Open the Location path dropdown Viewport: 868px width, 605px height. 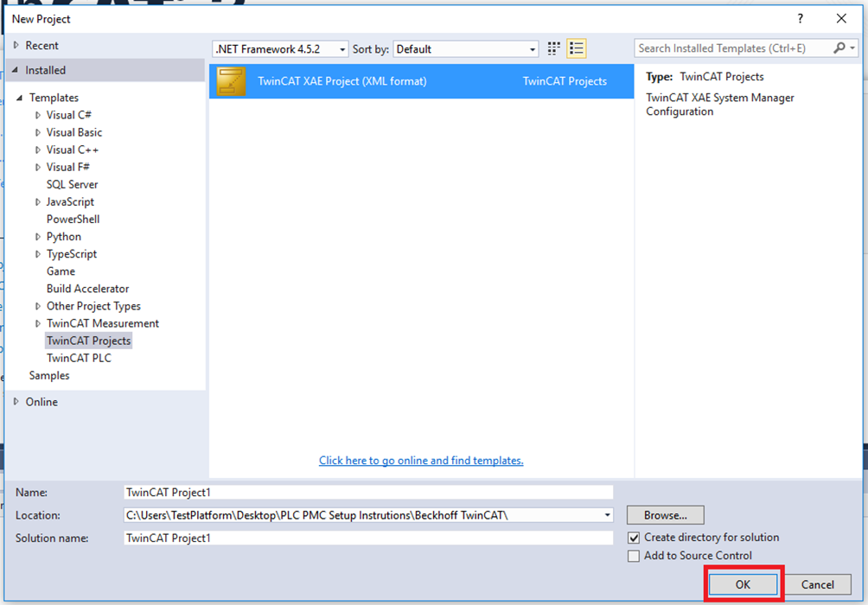tap(608, 515)
